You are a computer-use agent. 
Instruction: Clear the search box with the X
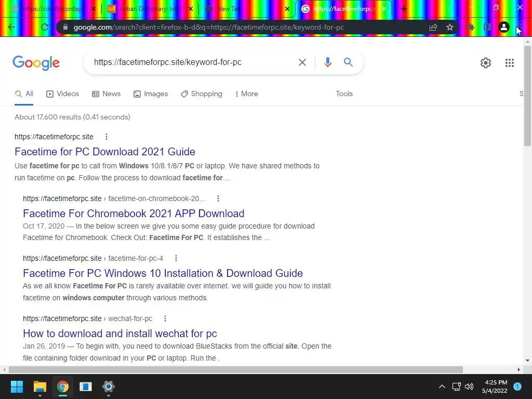click(302, 62)
